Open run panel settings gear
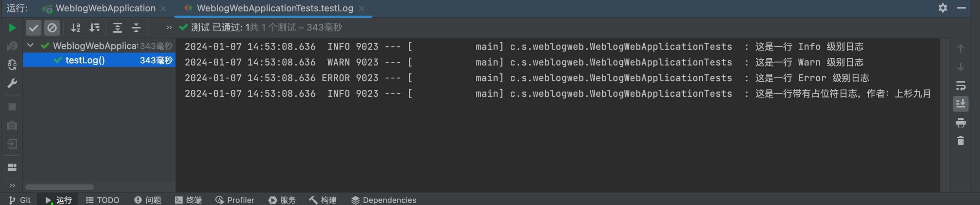Viewport: 980px width, 205px height. click(x=943, y=8)
